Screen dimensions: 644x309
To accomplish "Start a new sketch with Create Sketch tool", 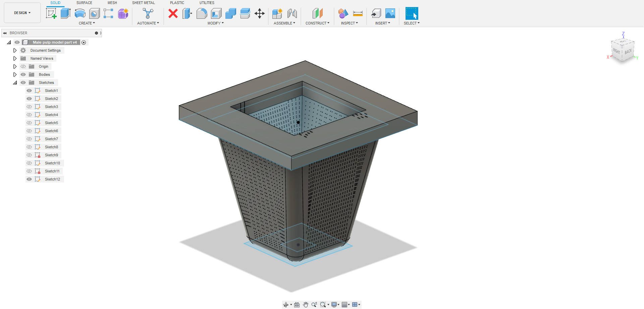I will [51, 13].
